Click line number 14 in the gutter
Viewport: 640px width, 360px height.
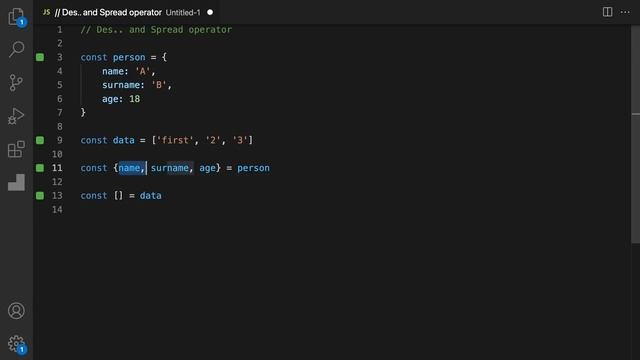[57, 209]
